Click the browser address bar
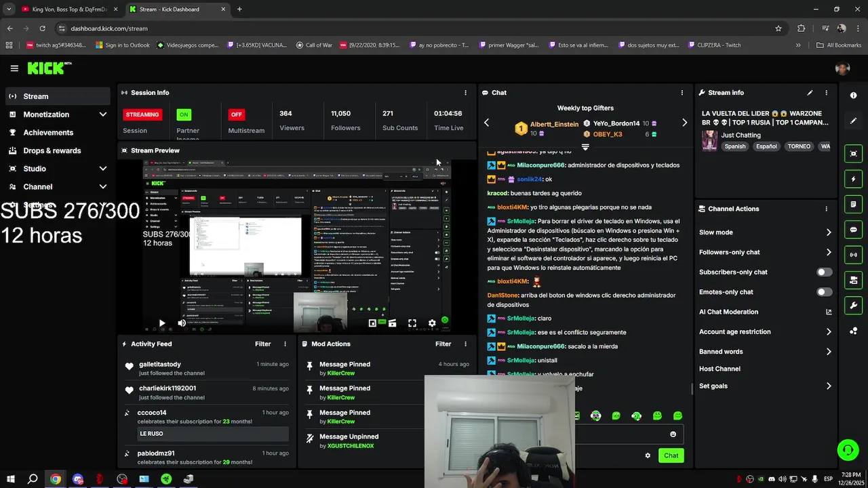Viewport: 868px width, 488px height. coord(414,28)
